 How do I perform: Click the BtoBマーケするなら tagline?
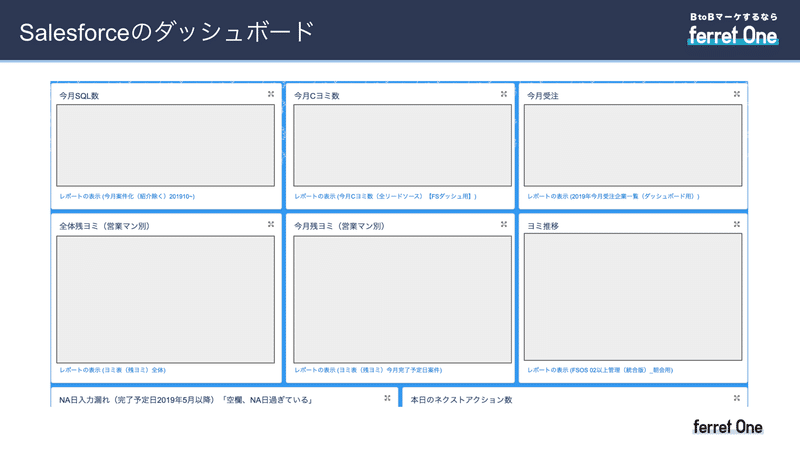(x=734, y=17)
